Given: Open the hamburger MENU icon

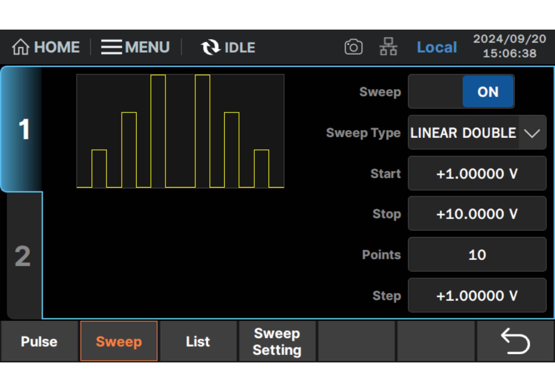Looking at the screenshot, I should (111, 47).
